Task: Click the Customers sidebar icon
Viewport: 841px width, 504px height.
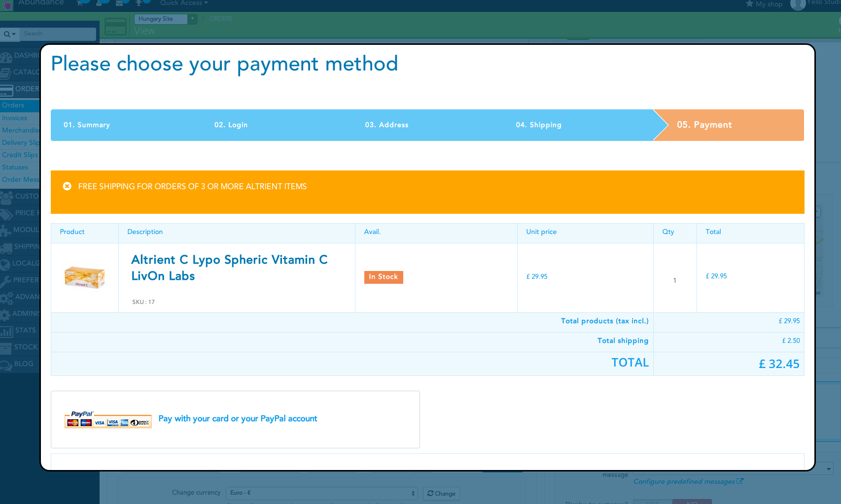Action: point(6,198)
